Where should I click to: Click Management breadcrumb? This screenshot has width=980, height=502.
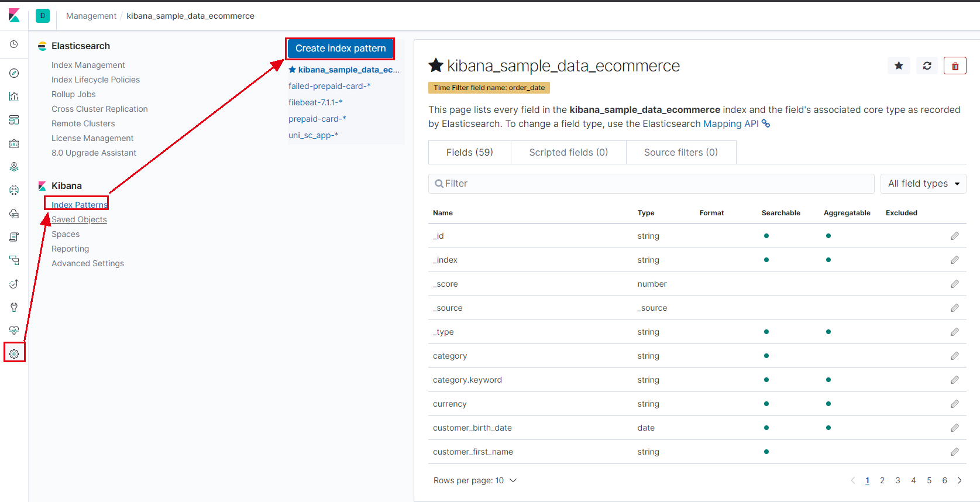coord(91,16)
